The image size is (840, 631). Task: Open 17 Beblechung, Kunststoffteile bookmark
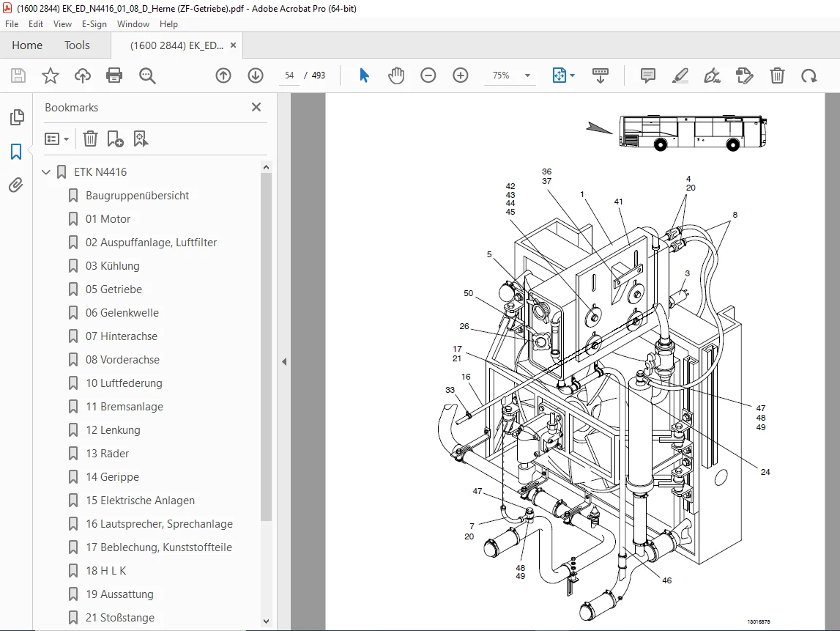point(159,547)
